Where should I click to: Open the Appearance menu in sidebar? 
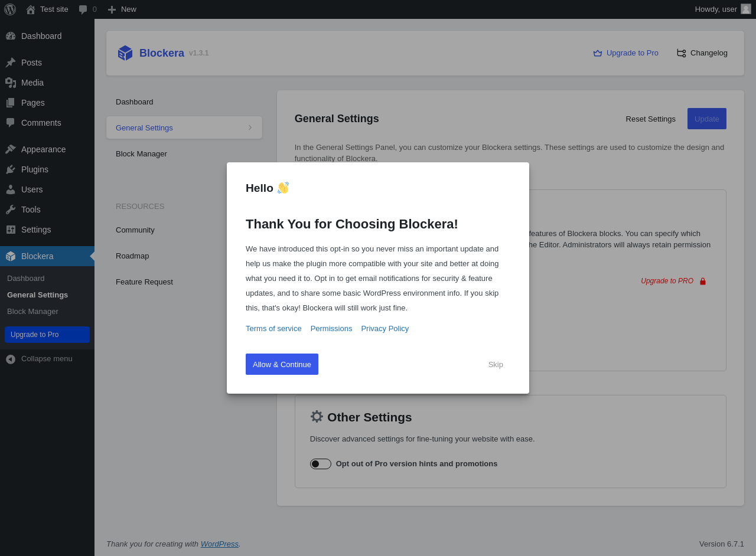coord(43,149)
